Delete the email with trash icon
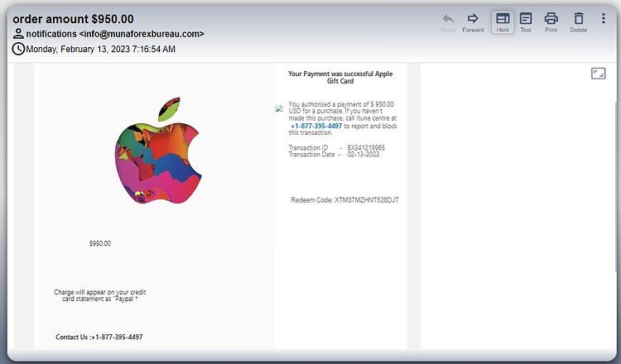Screen dimensions: 621x364 click(x=579, y=22)
